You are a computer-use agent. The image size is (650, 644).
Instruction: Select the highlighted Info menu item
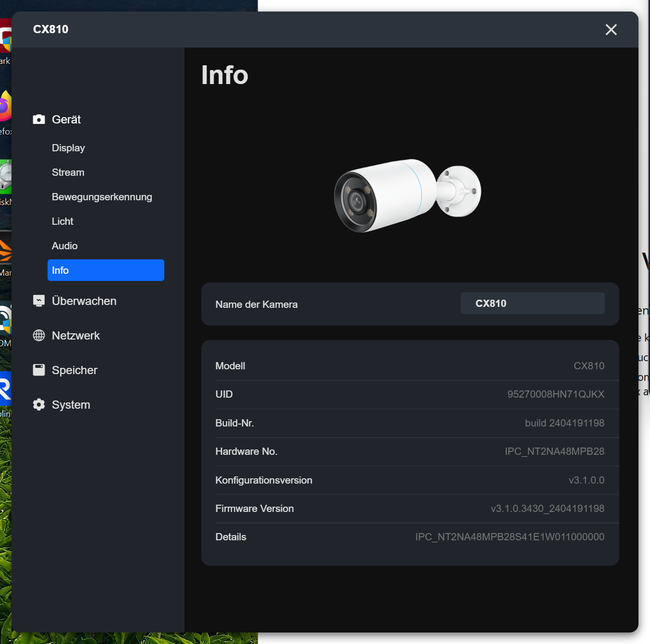(x=106, y=270)
